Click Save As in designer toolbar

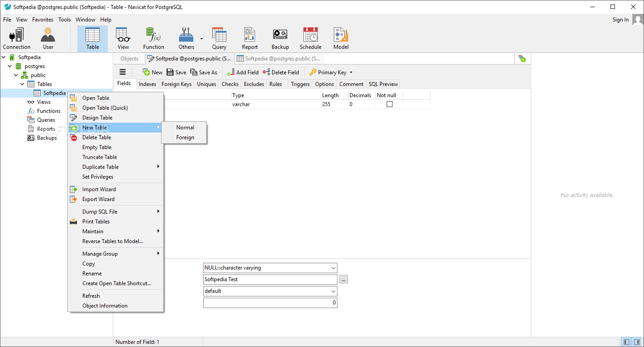tap(204, 72)
